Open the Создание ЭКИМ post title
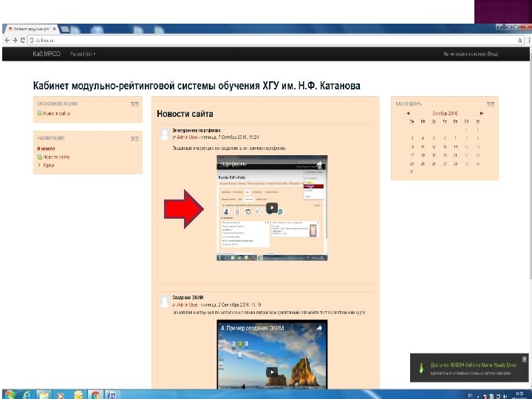The width and height of the screenshot is (532, 399). (188, 298)
